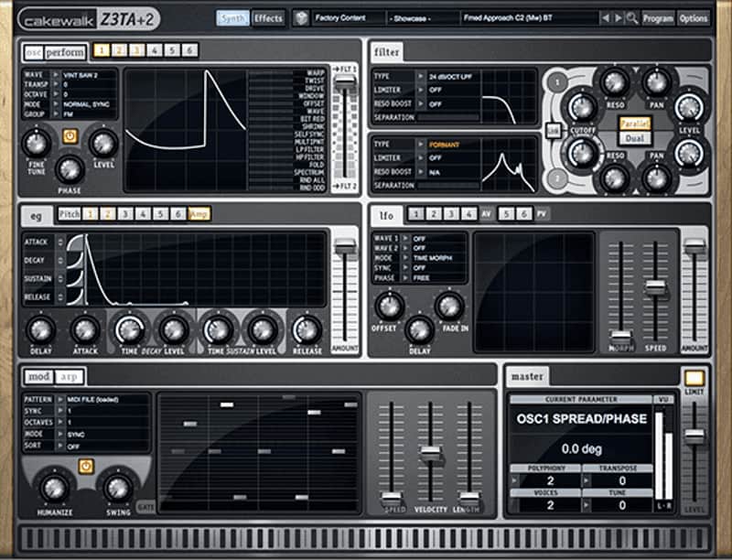Click the arp SWING knob

tap(118, 488)
